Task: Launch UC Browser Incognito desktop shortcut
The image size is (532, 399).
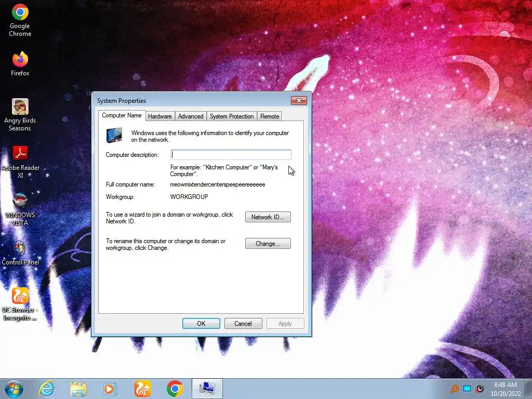Action: pyautogui.click(x=20, y=304)
